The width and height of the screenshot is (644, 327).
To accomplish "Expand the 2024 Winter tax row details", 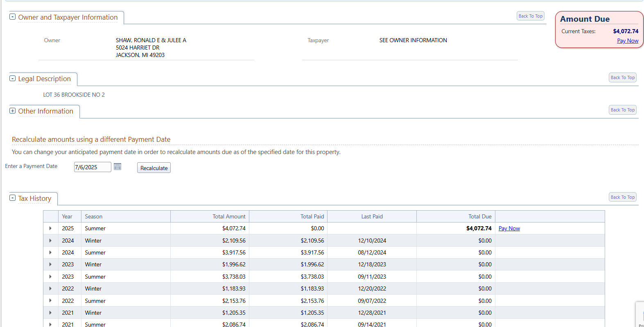I will (x=50, y=241).
